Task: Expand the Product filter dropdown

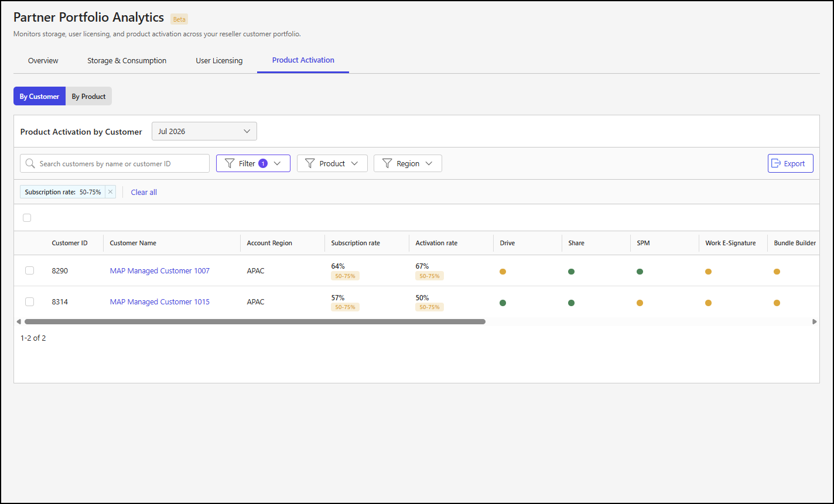Action: point(332,163)
